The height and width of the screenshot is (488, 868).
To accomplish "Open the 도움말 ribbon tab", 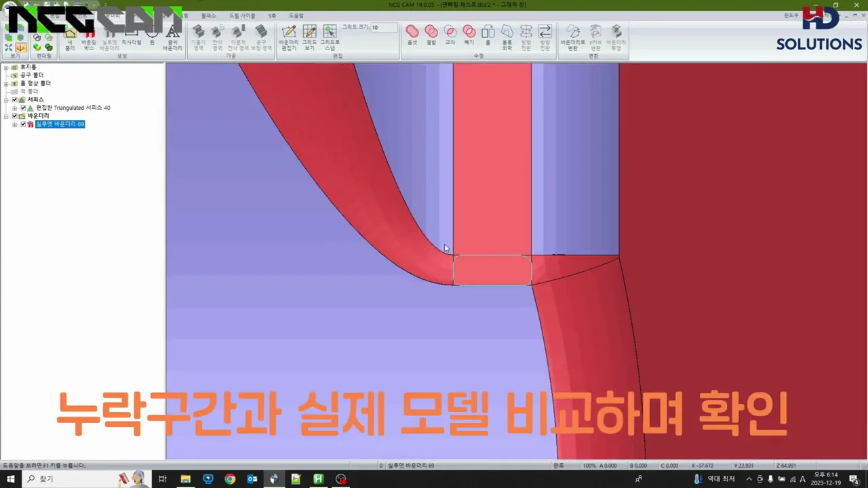I will 296,16.
